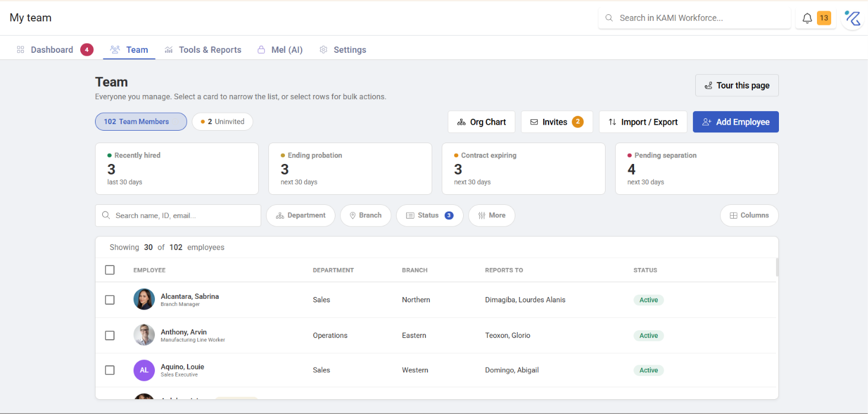Check the row for Anthony, Arvin

click(x=110, y=336)
